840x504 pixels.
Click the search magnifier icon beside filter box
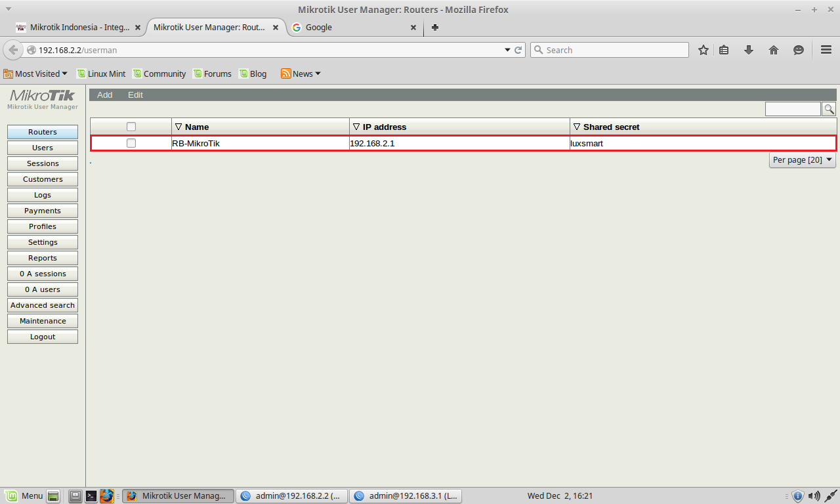pos(829,109)
